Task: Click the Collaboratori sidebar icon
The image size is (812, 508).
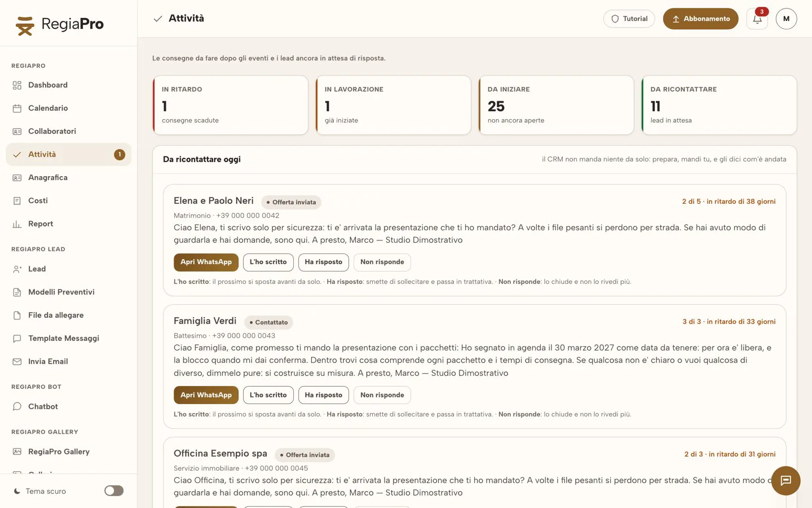Action: (x=17, y=132)
